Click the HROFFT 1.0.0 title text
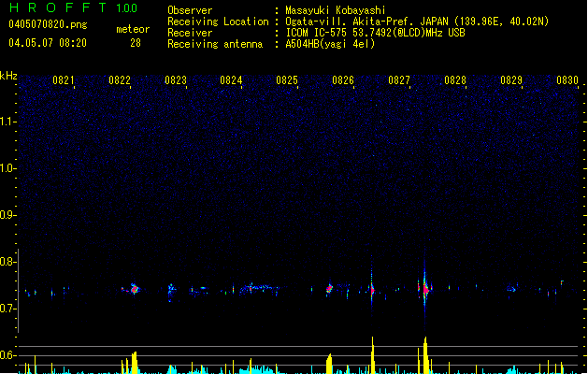 pos(73,7)
